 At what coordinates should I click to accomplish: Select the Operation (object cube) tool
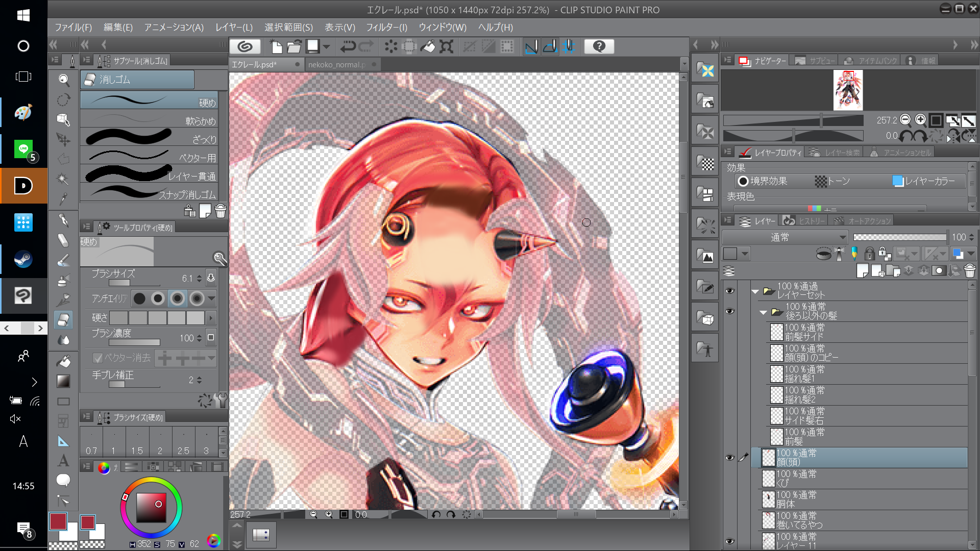pyautogui.click(x=63, y=119)
